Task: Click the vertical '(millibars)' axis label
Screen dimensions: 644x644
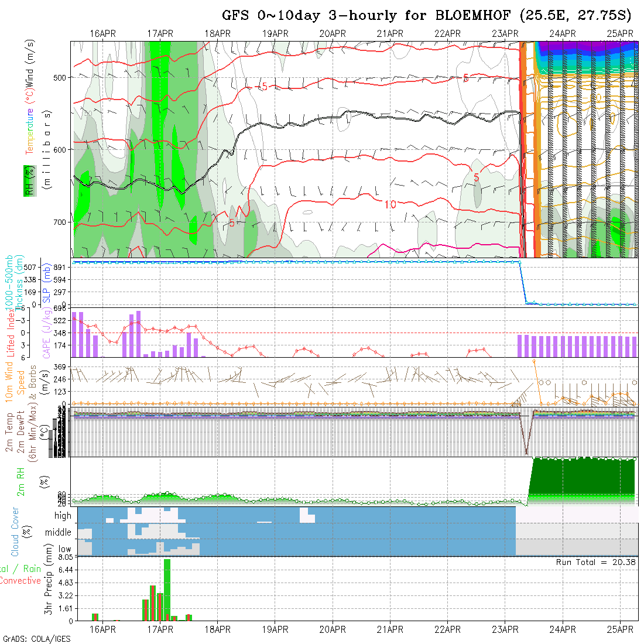Action: [47, 149]
